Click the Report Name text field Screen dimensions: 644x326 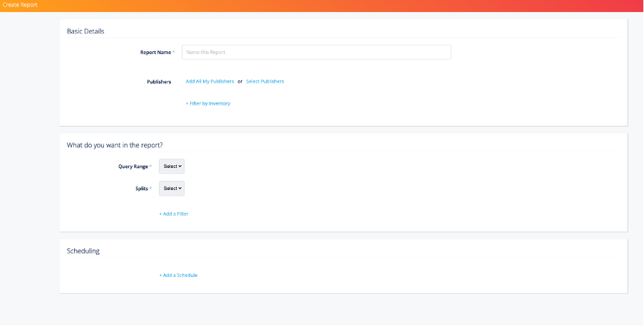click(x=316, y=52)
